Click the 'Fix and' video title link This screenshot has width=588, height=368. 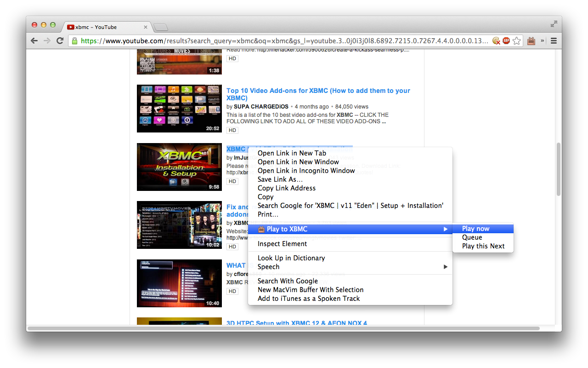click(x=237, y=207)
